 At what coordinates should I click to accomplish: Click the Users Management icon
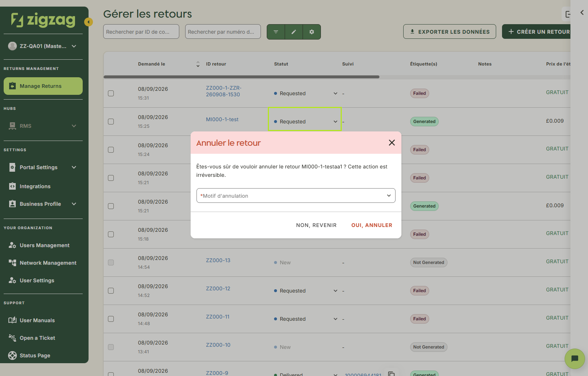12,245
